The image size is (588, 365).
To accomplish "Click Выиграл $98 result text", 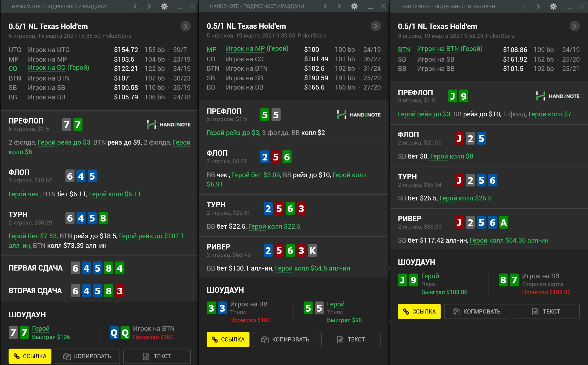I will point(344,320).
